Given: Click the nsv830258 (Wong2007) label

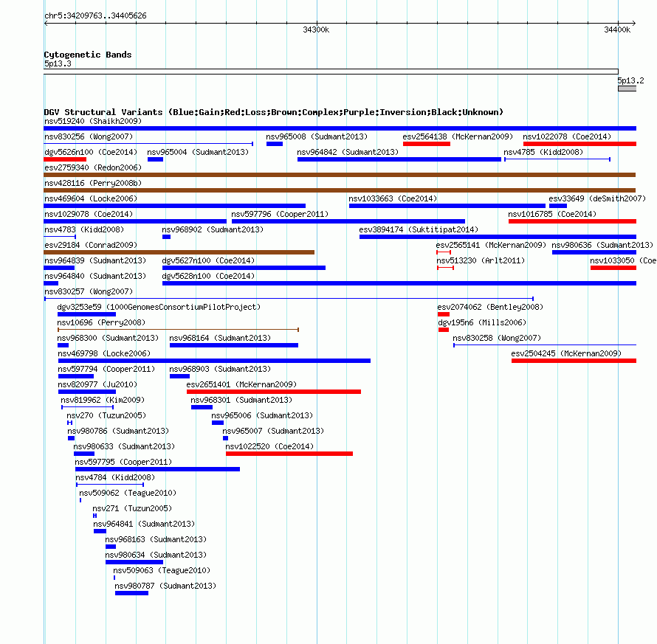Looking at the screenshot, I should (x=497, y=338).
